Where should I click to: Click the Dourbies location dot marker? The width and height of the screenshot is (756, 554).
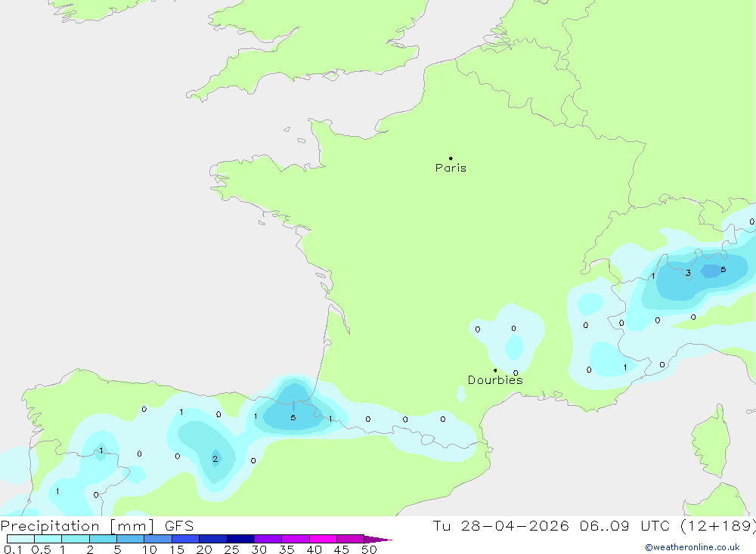495,370
